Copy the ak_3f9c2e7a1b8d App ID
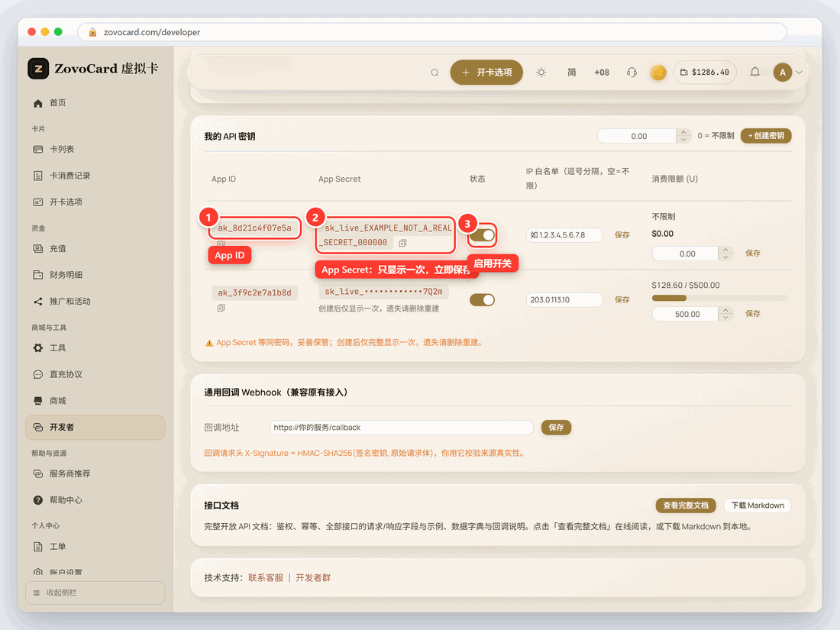Screen dimensions: 840x630 coord(221,308)
